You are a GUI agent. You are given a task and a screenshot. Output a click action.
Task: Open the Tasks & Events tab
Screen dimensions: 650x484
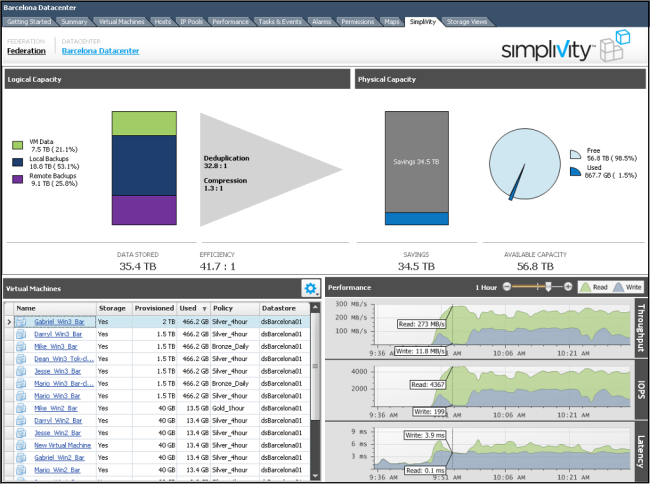280,22
